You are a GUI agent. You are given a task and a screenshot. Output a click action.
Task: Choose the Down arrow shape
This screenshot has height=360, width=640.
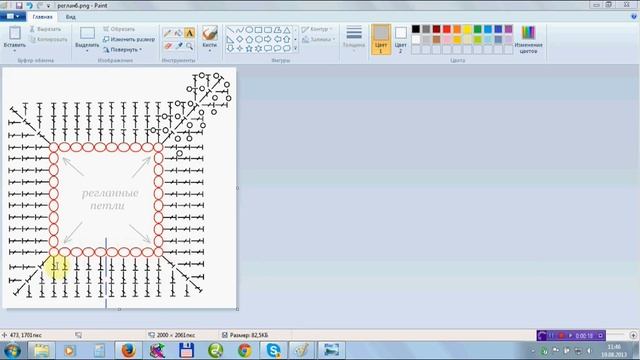[230, 48]
